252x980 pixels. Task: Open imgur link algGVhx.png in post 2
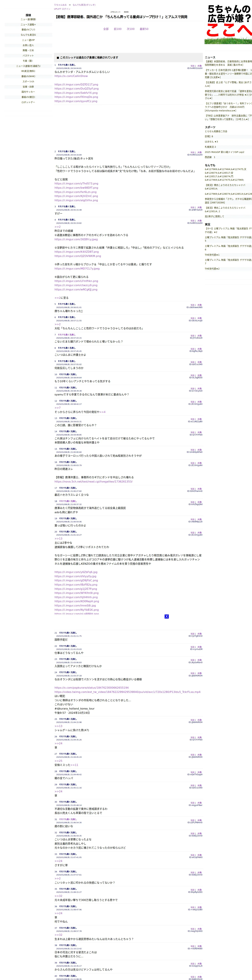(x=76, y=200)
